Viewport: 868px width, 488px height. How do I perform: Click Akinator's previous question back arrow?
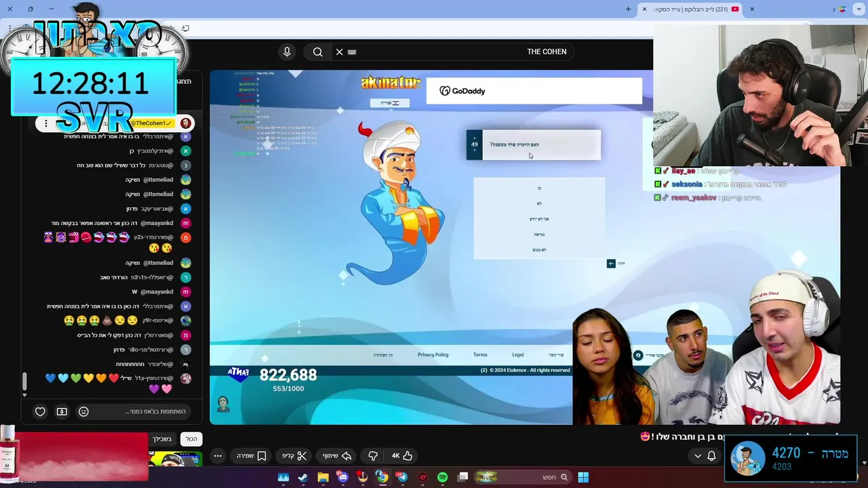pyautogui.click(x=611, y=263)
